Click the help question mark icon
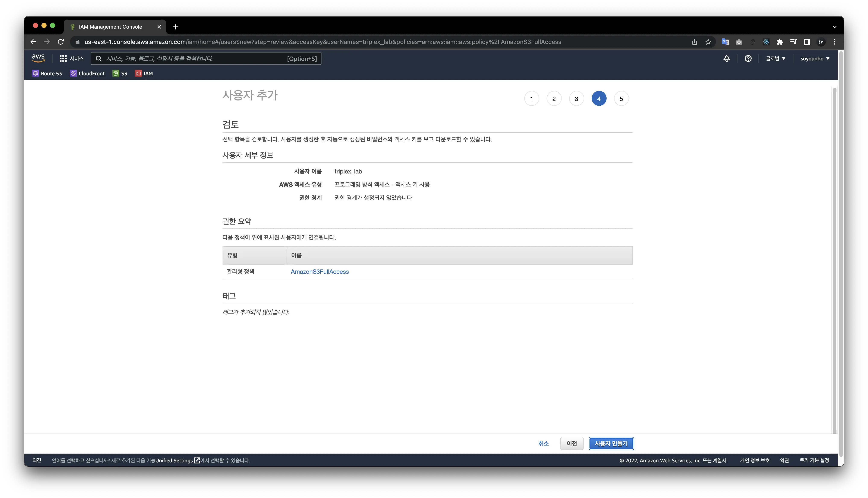The image size is (868, 498). pyautogui.click(x=748, y=58)
